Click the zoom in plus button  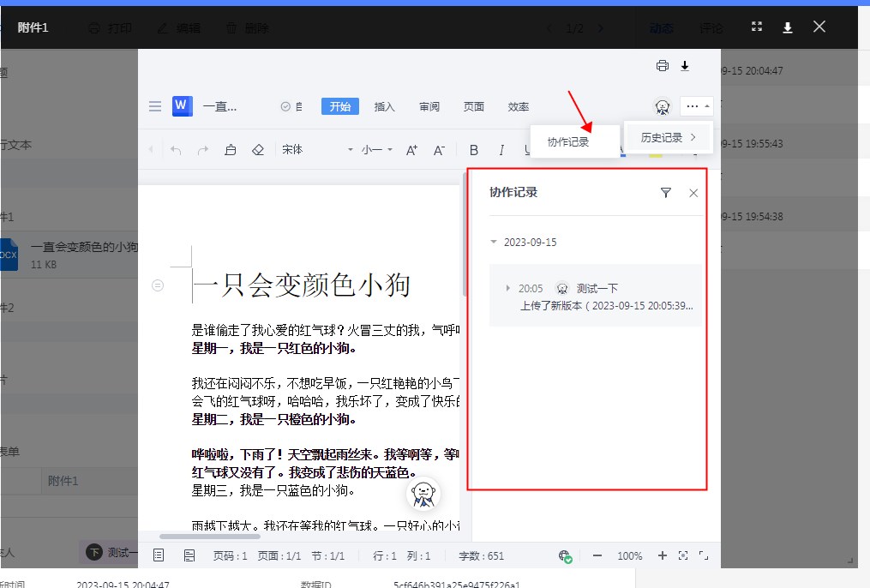662,555
